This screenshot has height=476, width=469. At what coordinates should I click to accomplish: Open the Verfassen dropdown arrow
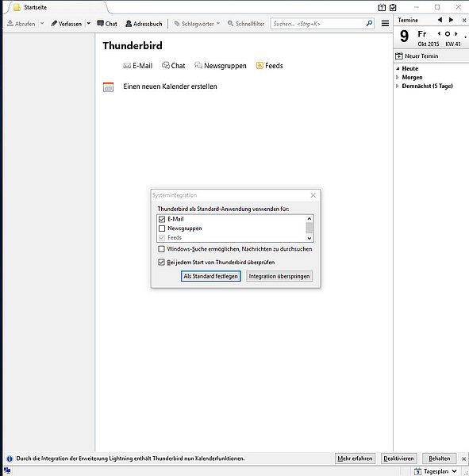click(89, 23)
